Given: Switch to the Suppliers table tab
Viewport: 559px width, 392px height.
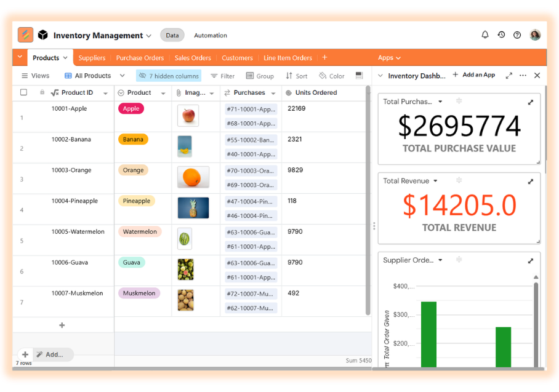Looking at the screenshot, I should pos(92,58).
